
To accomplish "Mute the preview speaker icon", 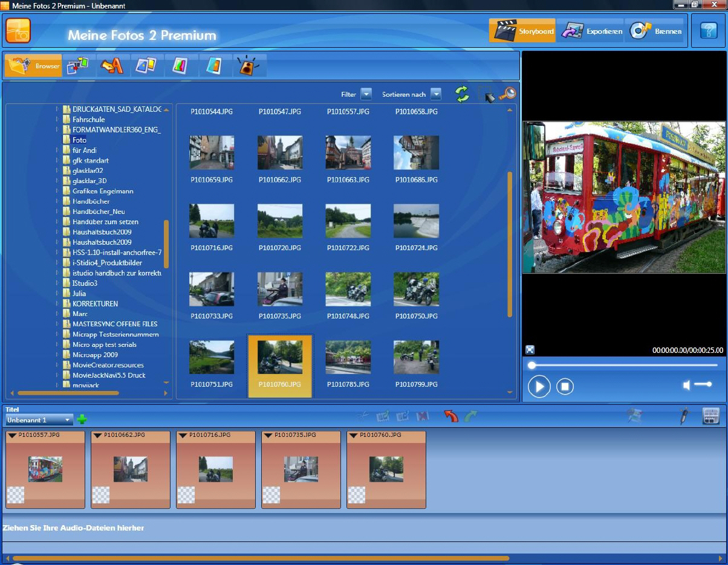I will [687, 385].
